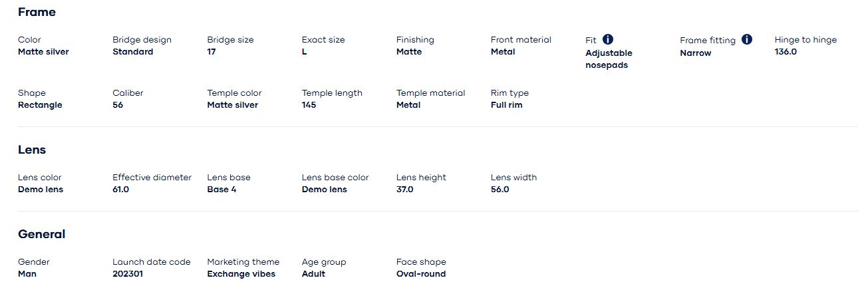Click the Lens width 56.0 value
The image size is (868, 290).
tap(500, 190)
